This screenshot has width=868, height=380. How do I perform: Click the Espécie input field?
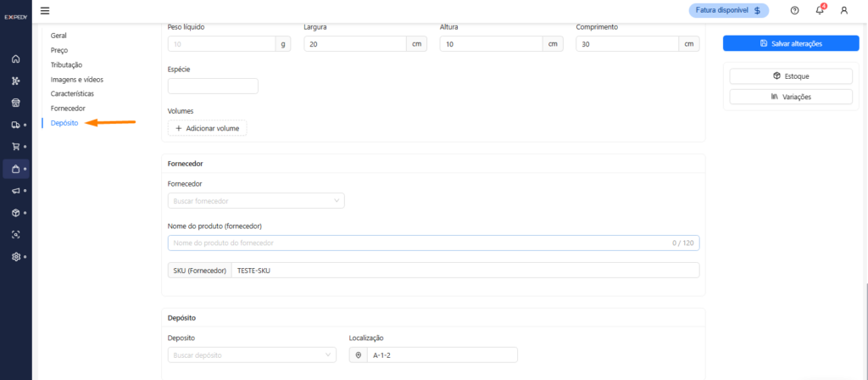coord(213,86)
